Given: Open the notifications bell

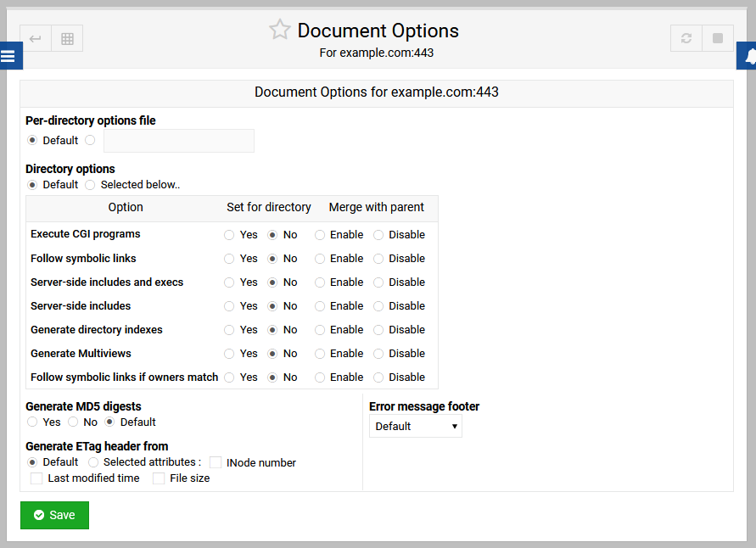Looking at the screenshot, I should 748,56.
